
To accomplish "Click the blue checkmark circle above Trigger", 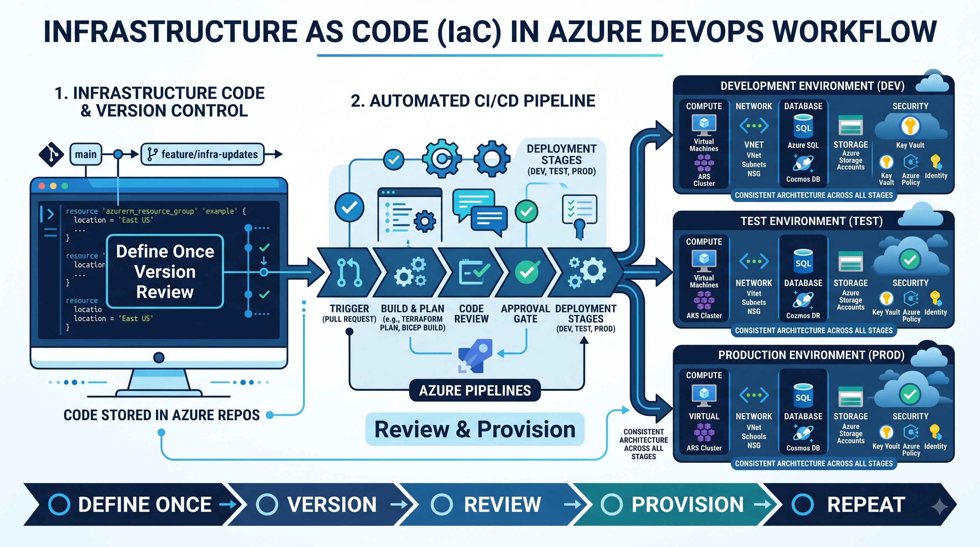I will 349,207.
